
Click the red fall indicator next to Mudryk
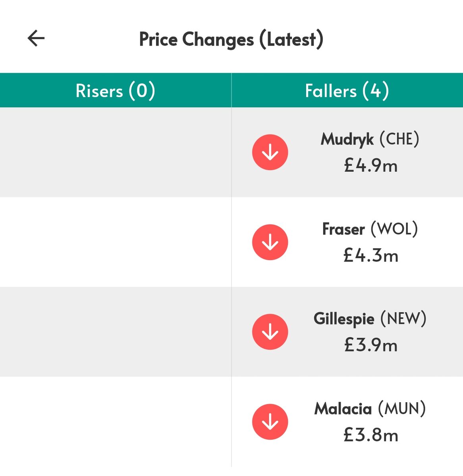point(270,152)
